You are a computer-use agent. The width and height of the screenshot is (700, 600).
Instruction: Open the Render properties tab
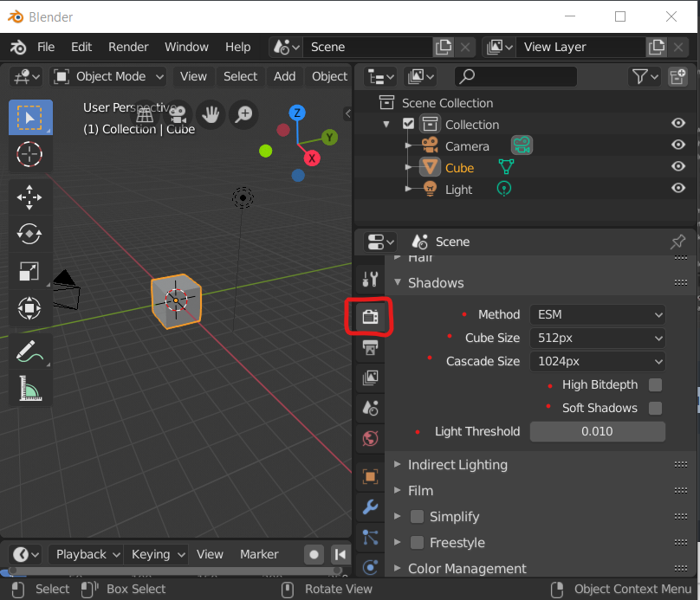(x=370, y=317)
